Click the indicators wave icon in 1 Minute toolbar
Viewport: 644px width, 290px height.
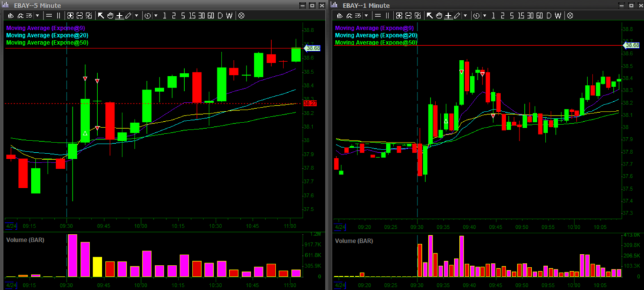click(x=350, y=15)
